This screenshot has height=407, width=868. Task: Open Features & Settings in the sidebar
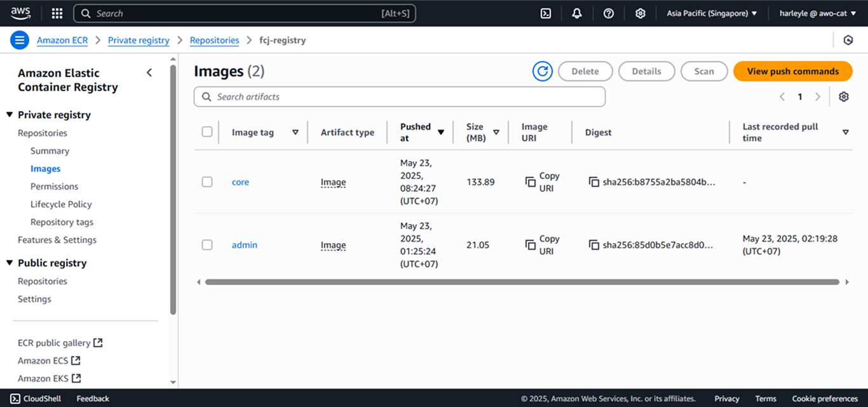coord(57,240)
